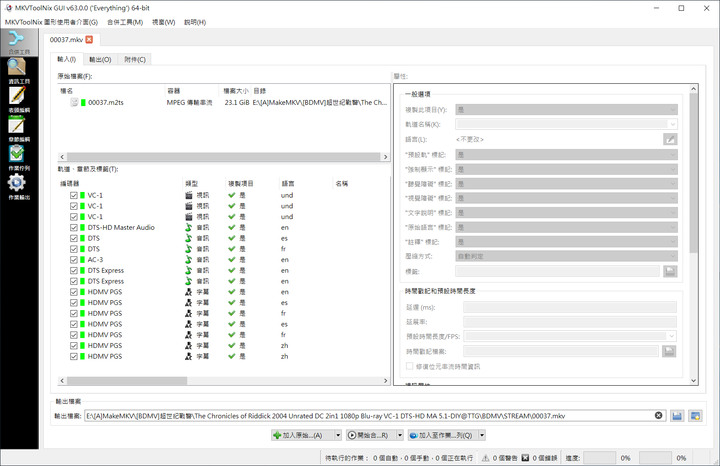Click audio icon in AC-3 row

pyautogui.click(x=189, y=259)
